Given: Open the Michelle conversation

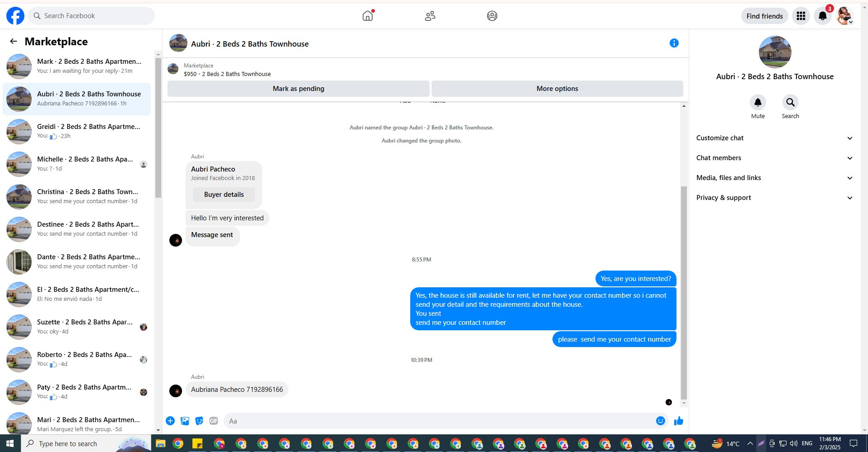Looking at the screenshot, I should (x=77, y=164).
